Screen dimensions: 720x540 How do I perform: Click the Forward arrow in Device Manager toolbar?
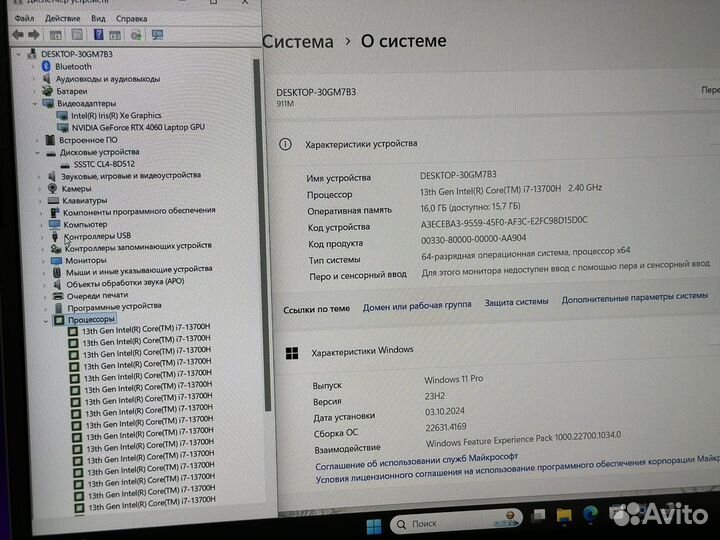(34, 35)
